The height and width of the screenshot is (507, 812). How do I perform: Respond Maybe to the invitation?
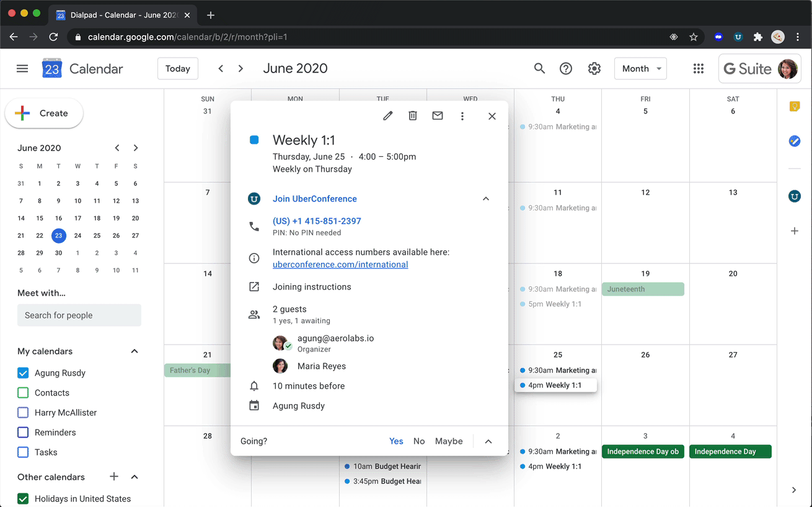click(x=449, y=441)
